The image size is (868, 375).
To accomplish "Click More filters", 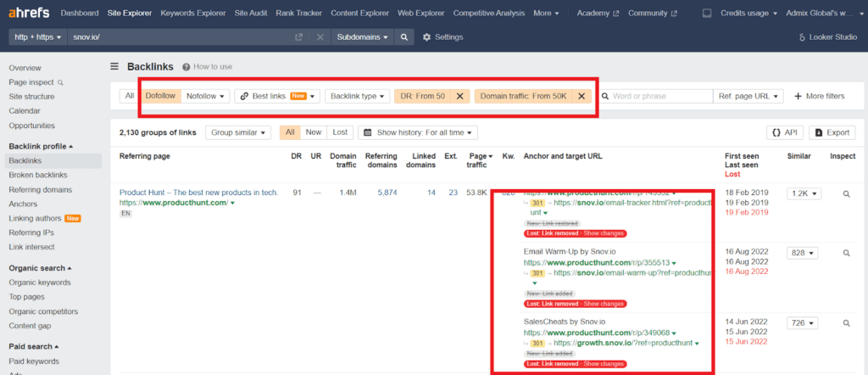I will coord(820,96).
